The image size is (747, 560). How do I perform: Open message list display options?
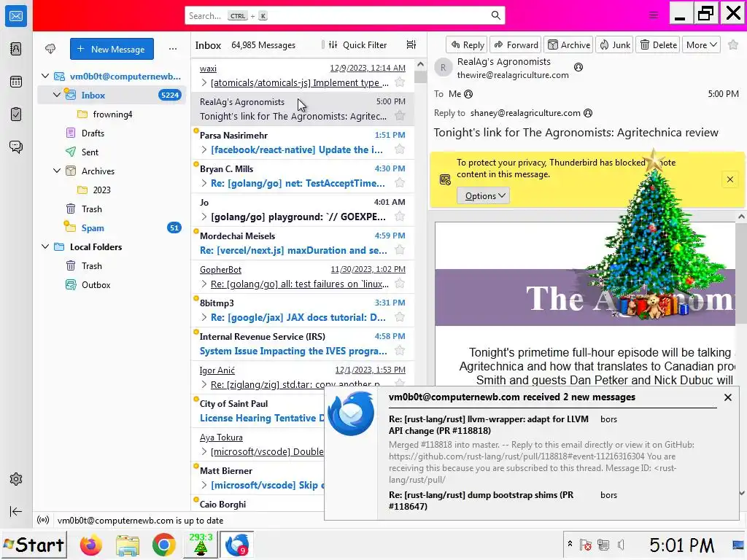coord(411,44)
